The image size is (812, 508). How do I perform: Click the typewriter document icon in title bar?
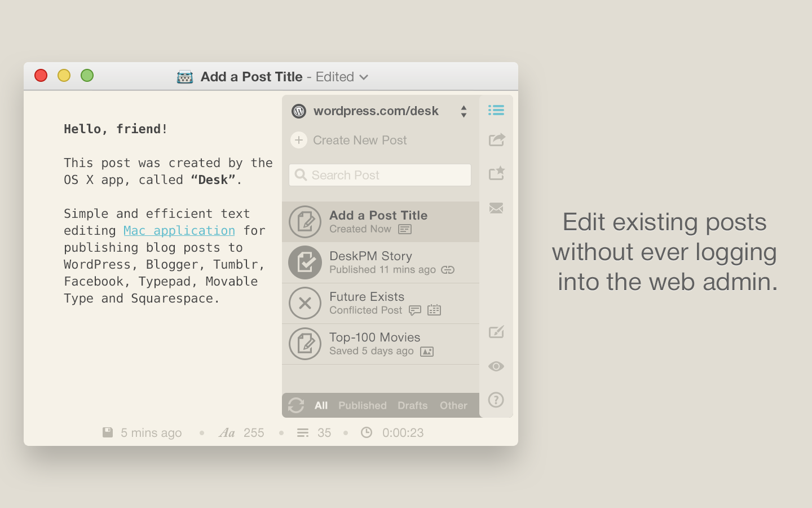click(185, 77)
